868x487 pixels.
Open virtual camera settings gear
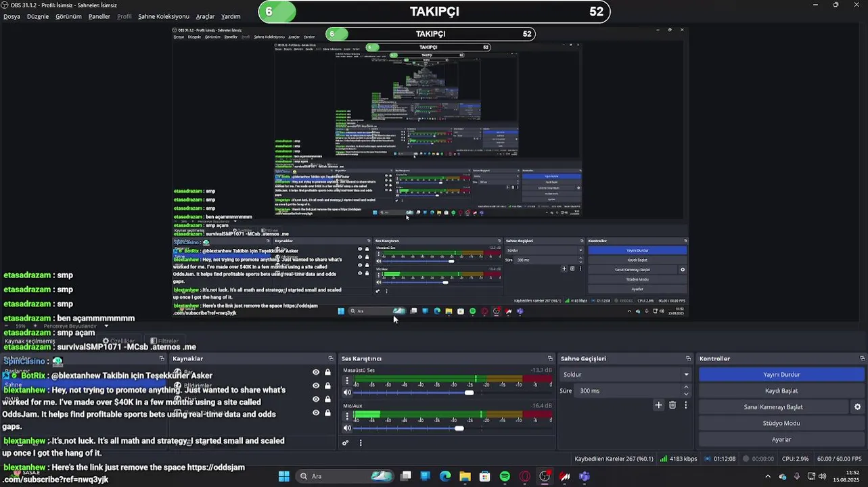857,407
